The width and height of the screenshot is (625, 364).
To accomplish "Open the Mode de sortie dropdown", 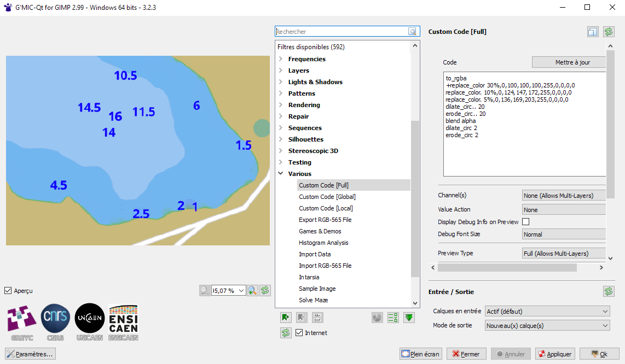I will pyautogui.click(x=547, y=326).
